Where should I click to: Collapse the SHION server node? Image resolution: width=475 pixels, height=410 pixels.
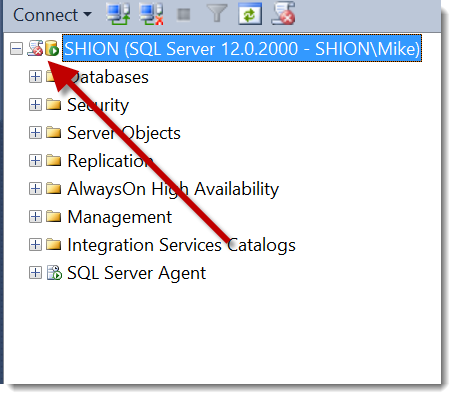point(16,49)
